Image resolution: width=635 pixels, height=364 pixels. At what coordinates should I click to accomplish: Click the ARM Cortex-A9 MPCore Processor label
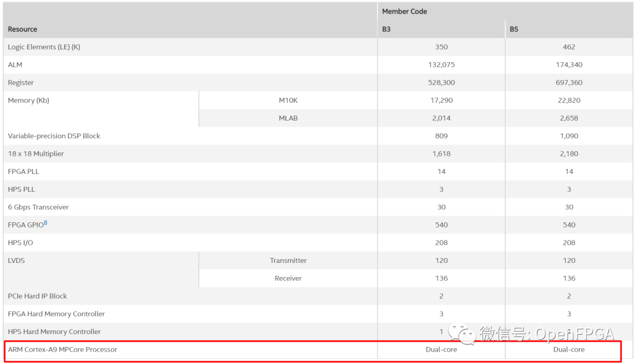pyautogui.click(x=62, y=350)
